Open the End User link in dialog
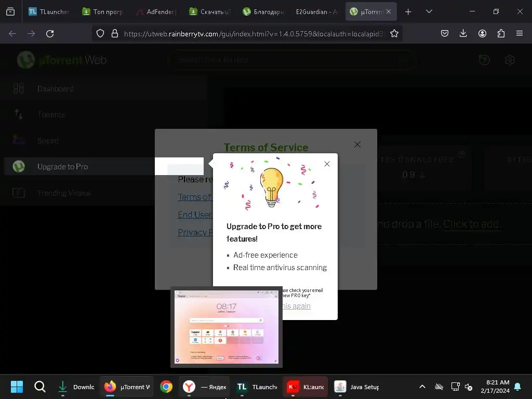The width and height of the screenshot is (532, 399). coord(195,215)
